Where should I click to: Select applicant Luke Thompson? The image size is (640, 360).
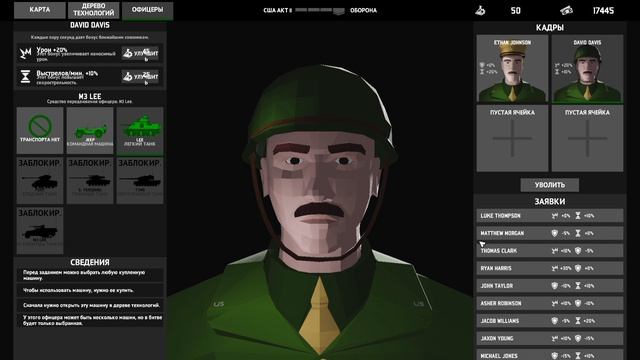[x=550, y=216]
